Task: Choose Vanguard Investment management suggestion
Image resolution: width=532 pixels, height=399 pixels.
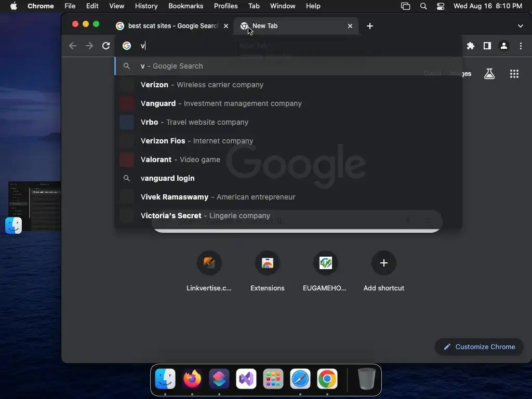Action: (288, 103)
